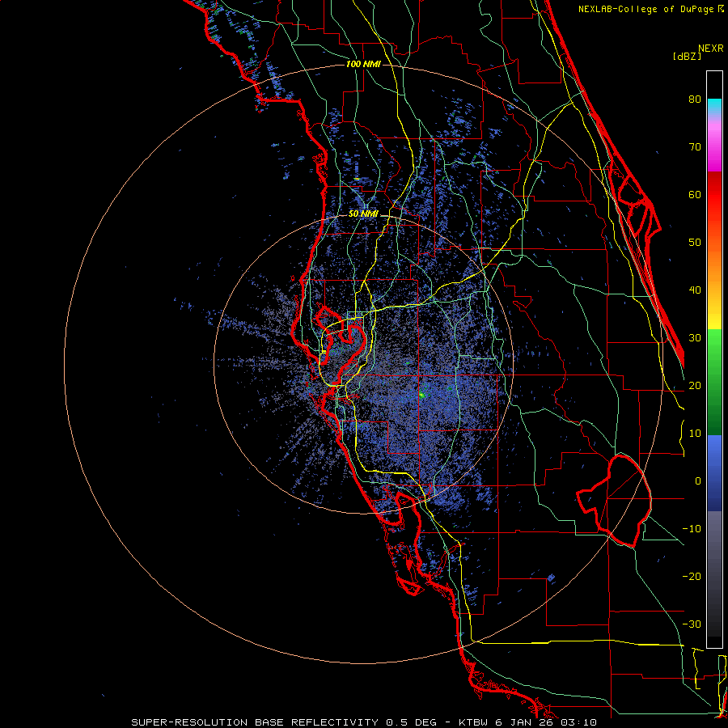Click the bright green echo spot inside the 50 NMI ring
The width and height of the screenshot is (728, 728).
tap(422, 395)
